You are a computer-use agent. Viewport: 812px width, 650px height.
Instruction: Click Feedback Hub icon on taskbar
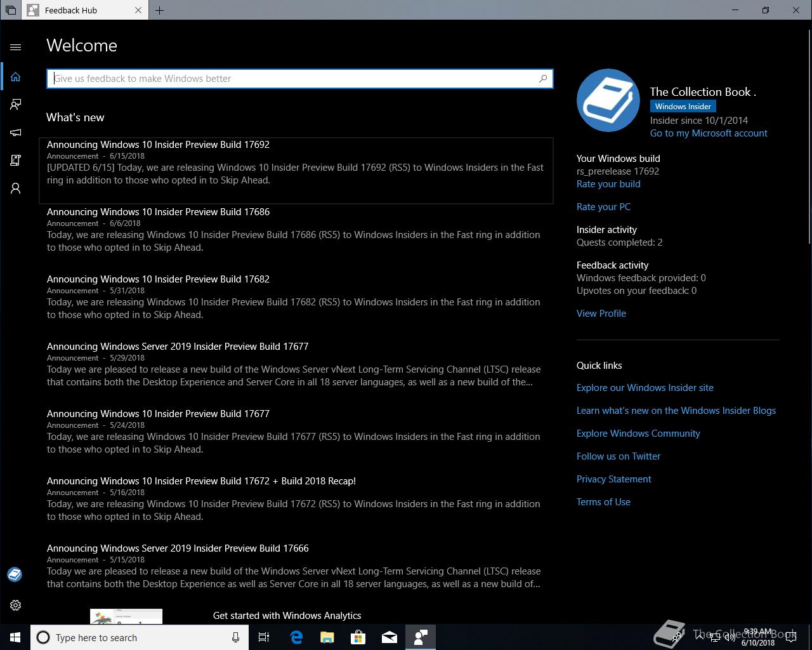pyautogui.click(x=421, y=637)
